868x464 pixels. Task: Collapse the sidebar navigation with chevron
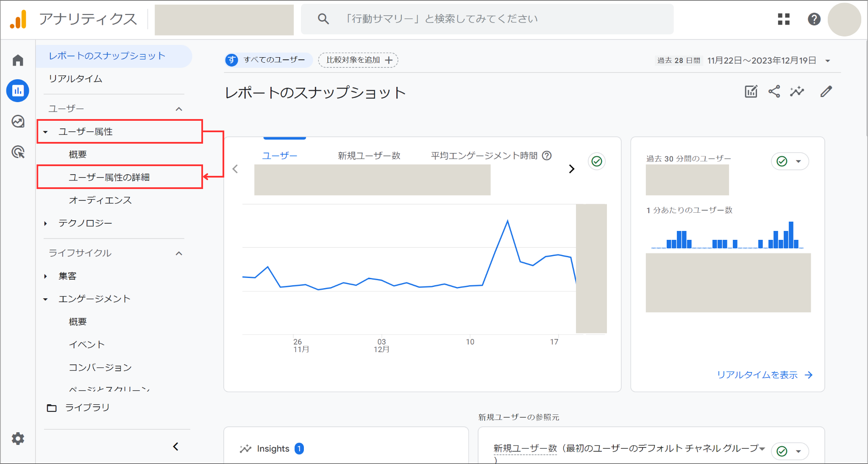pyautogui.click(x=175, y=447)
